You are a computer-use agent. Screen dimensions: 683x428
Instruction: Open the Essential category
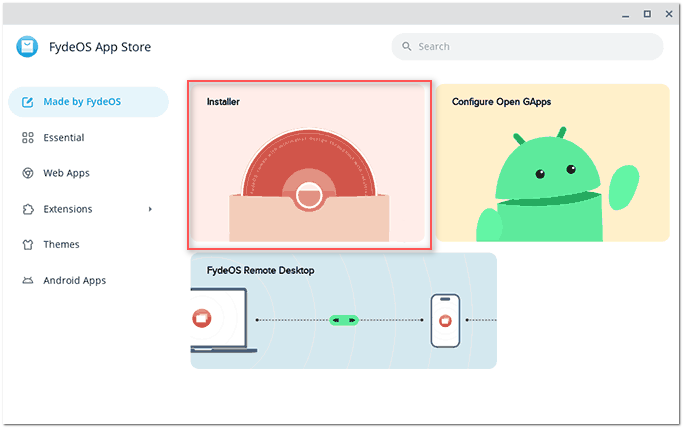(x=88, y=138)
